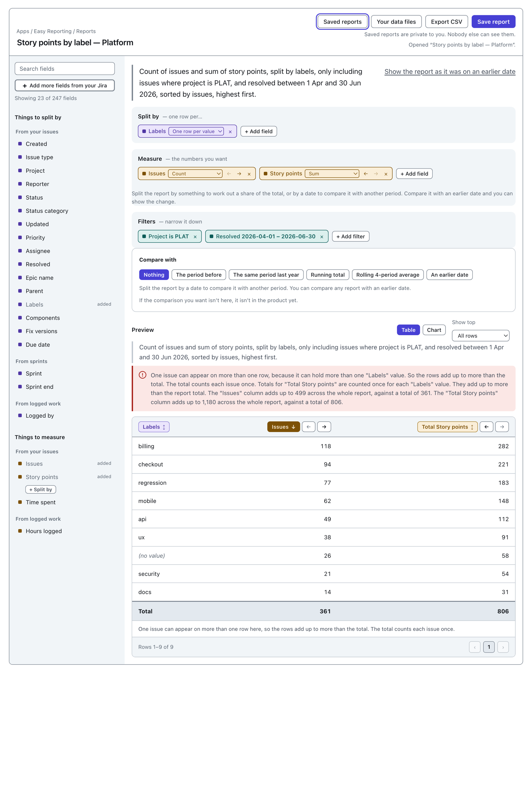This screenshot has height=798, width=532.
Task: Click Export CSV button
Action: pyautogui.click(x=446, y=22)
